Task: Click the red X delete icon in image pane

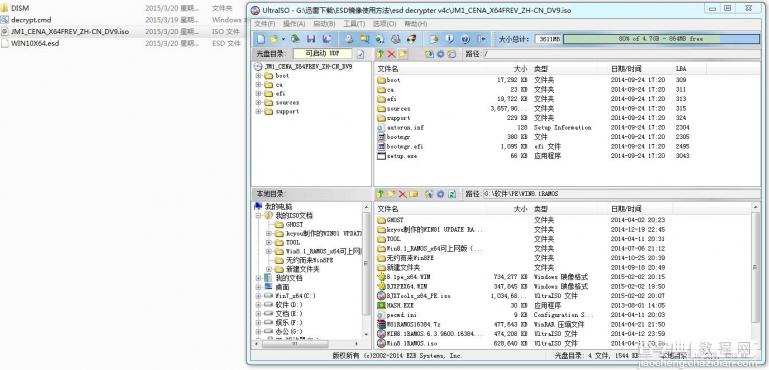Action: 391,54
